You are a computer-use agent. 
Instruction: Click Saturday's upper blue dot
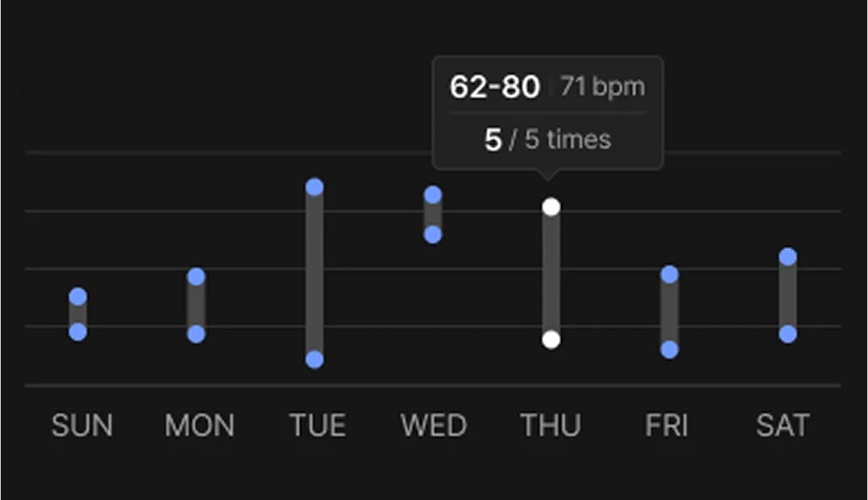(788, 256)
